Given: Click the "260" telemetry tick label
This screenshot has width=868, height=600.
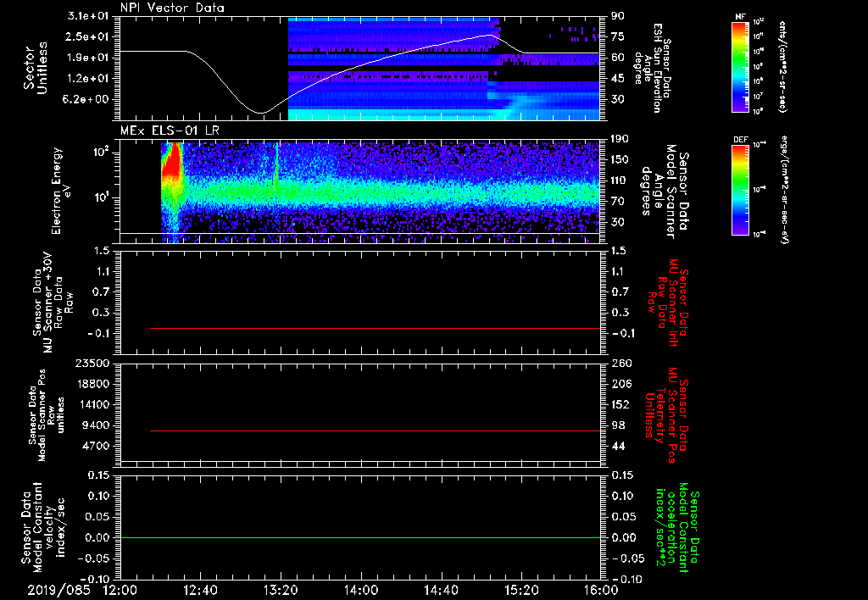Looking at the screenshot, I should [620, 364].
